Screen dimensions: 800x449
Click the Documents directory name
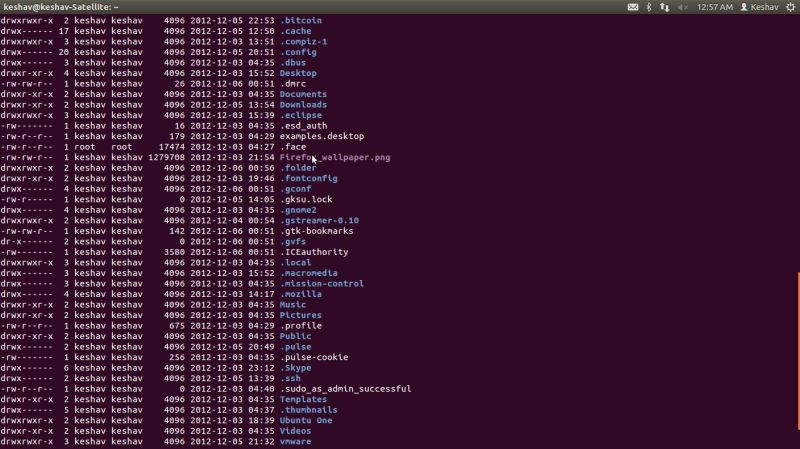point(303,94)
